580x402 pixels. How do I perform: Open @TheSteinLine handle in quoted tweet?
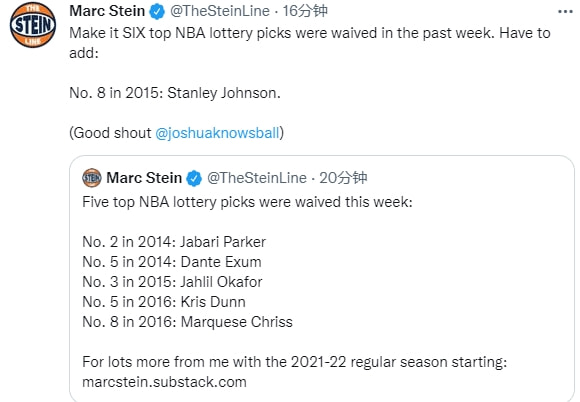click(257, 178)
